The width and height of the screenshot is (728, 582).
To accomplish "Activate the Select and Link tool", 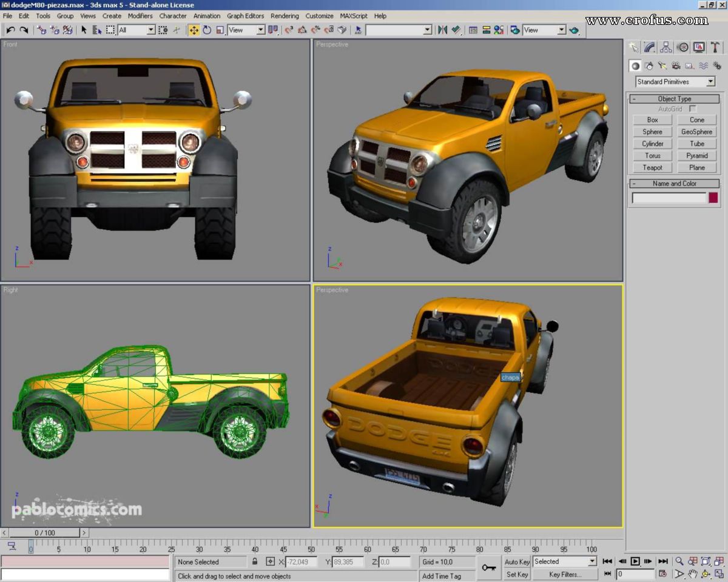I will (x=41, y=30).
